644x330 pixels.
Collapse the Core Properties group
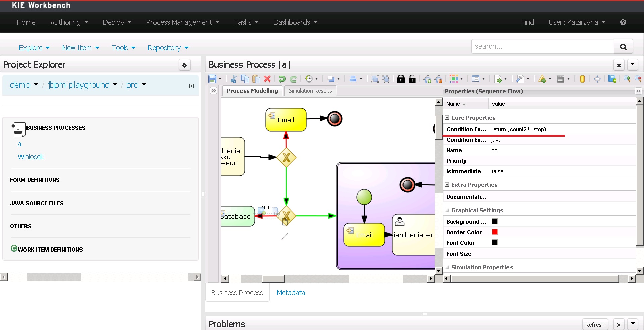(x=447, y=118)
